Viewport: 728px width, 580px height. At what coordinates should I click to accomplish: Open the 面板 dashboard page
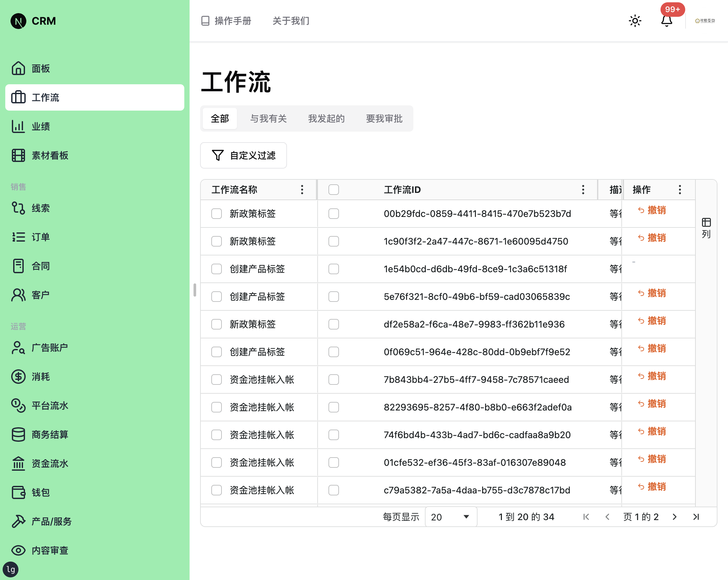coord(40,68)
